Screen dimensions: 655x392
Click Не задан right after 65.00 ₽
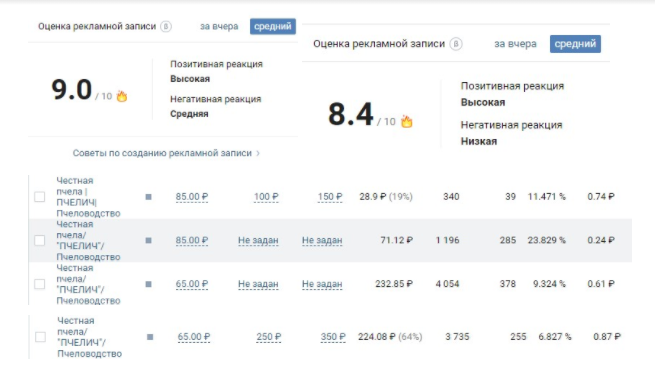pyautogui.click(x=258, y=284)
